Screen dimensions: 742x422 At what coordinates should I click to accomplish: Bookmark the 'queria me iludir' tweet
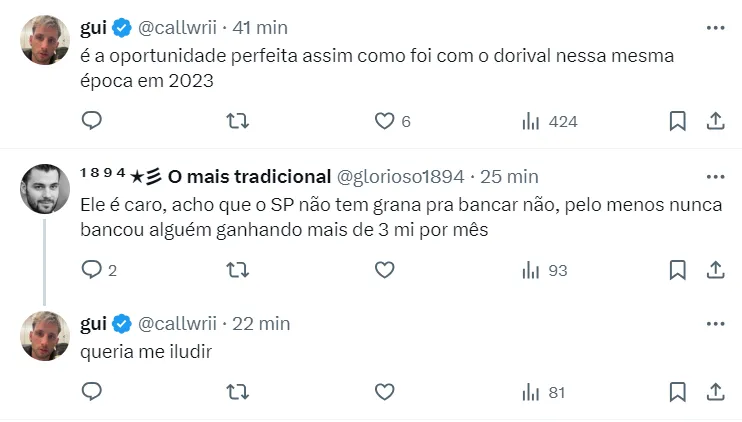677,392
